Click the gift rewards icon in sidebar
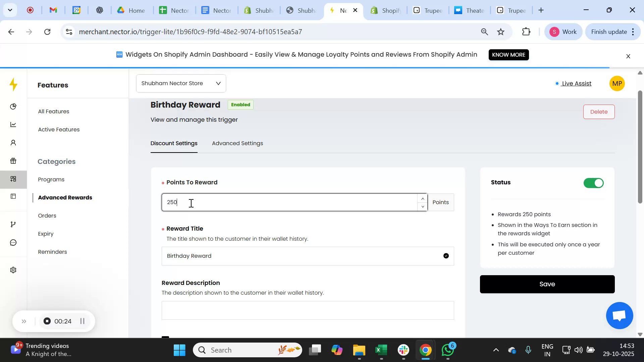This screenshot has width=644, height=362. (x=13, y=161)
